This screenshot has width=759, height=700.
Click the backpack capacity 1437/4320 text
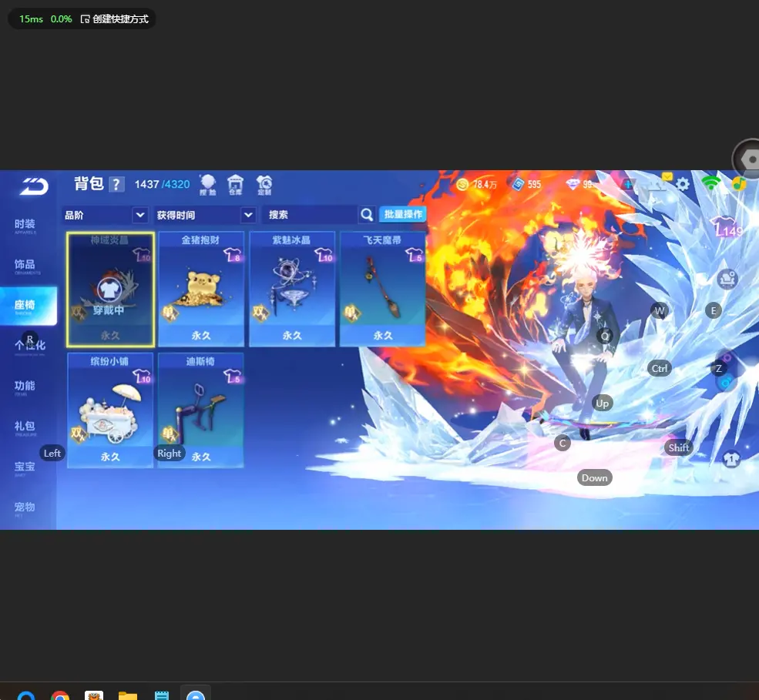(x=162, y=184)
